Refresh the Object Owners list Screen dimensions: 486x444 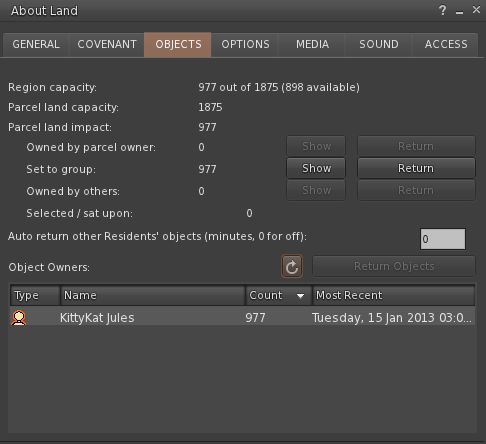click(x=292, y=266)
